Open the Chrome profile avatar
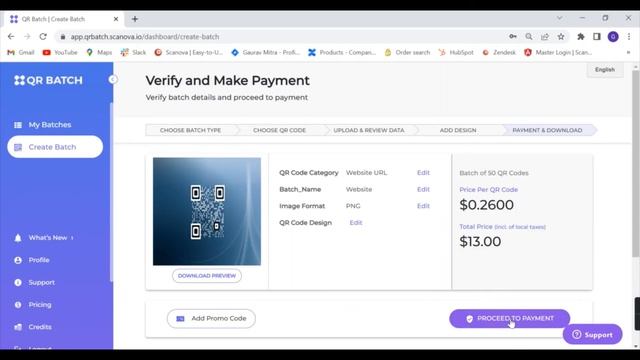Image resolution: width=640 pixels, height=360 pixels. point(613,37)
